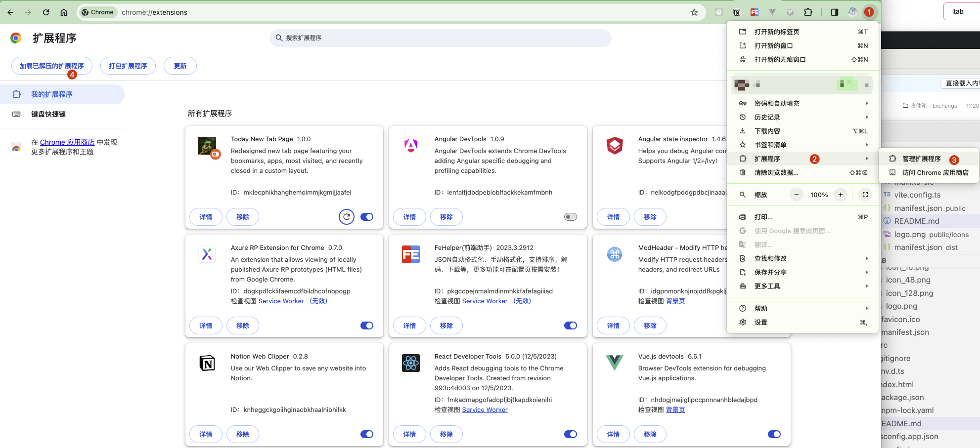
Task: Disable the Notion Web Clipper toggle
Action: coord(367,434)
